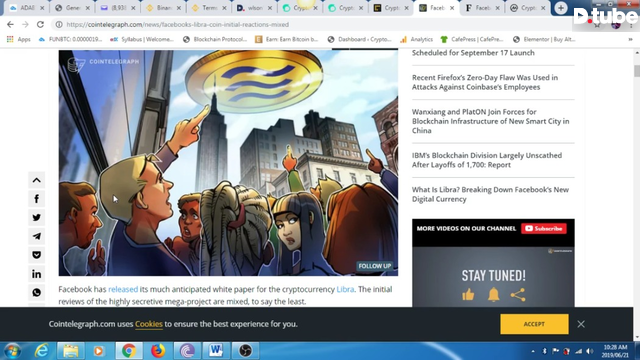The image size is (640, 360).
Task: Open the Cookies policy link
Action: (x=149, y=324)
